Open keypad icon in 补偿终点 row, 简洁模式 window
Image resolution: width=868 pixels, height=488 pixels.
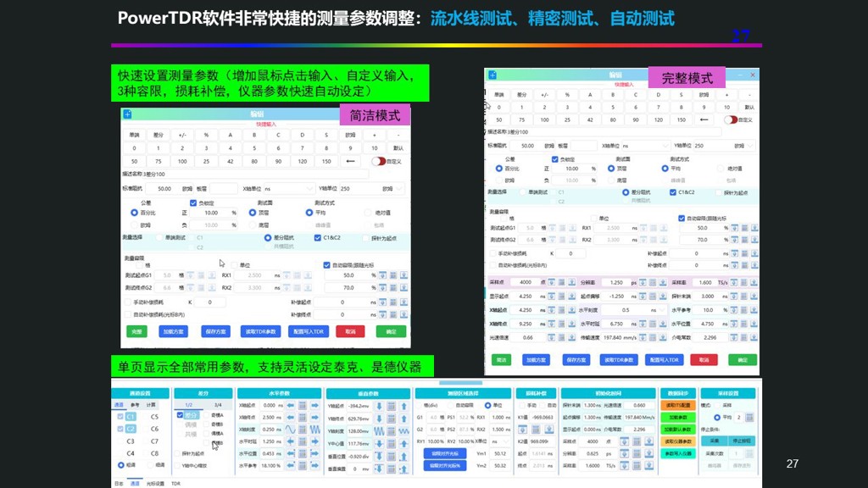click(393, 314)
